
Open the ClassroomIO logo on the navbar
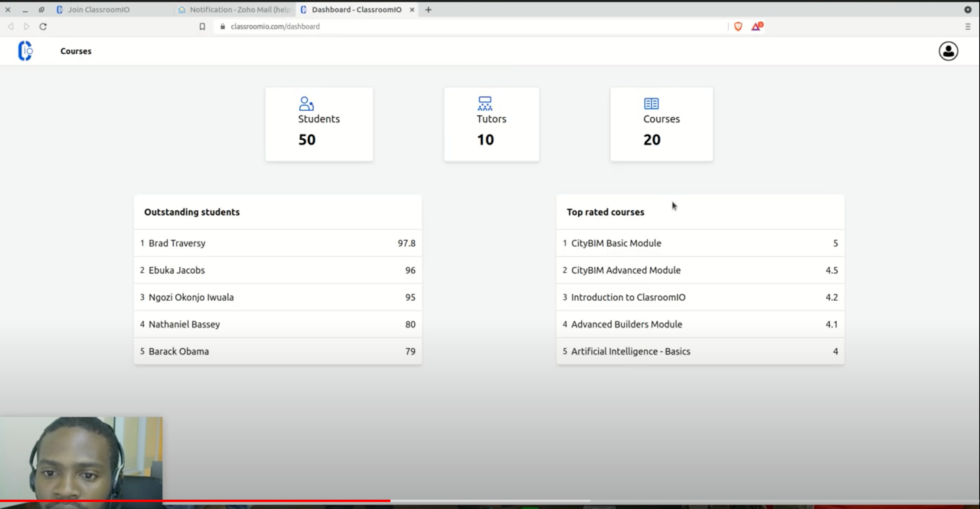click(25, 51)
